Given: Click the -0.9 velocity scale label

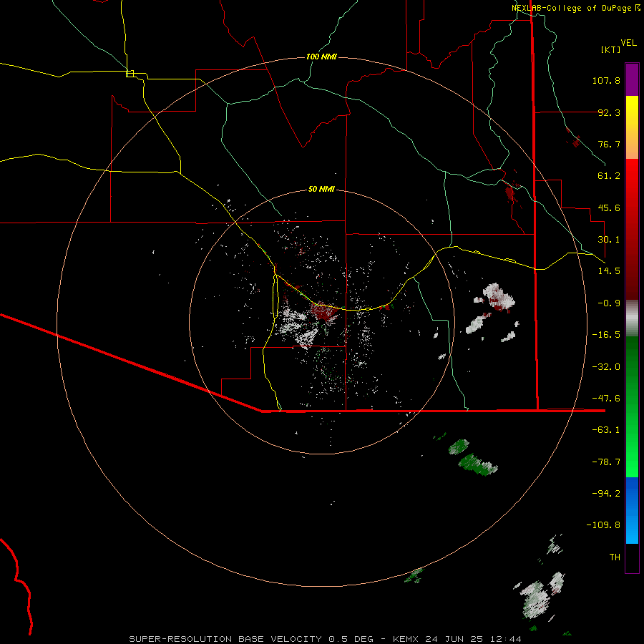Looking at the screenshot, I should [x=609, y=303].
